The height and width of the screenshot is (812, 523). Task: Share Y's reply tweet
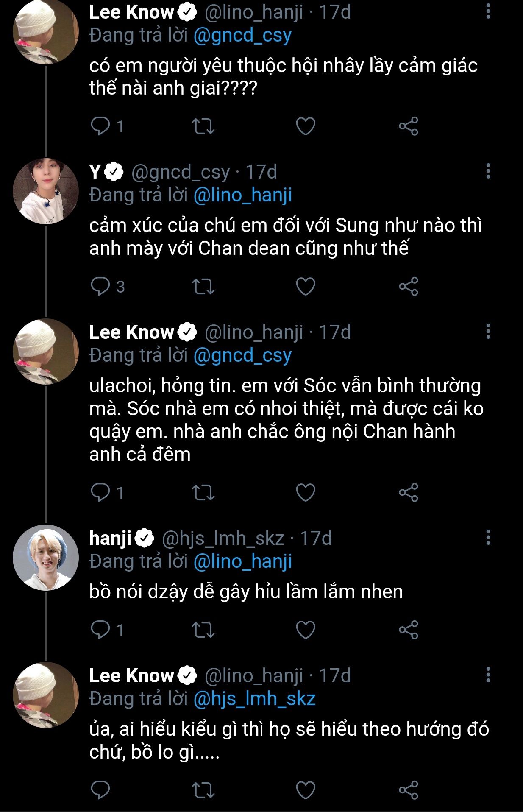point(408,286)
